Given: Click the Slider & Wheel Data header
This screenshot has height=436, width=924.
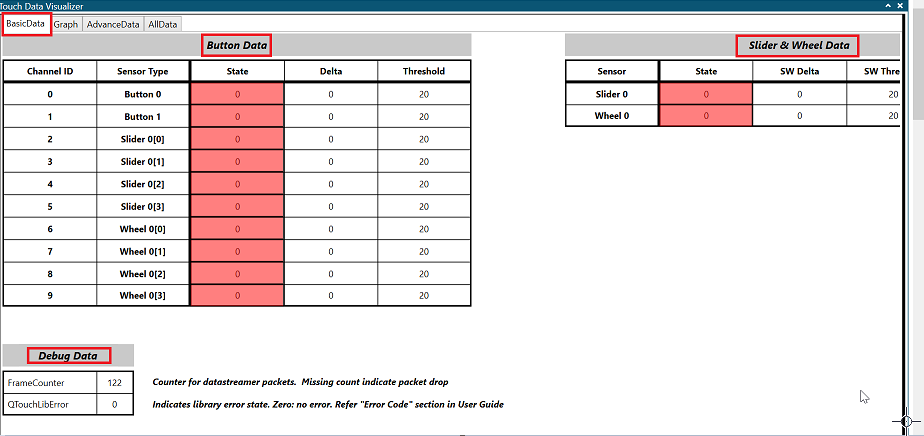Looking at the screenshot, I should [798, 45].
